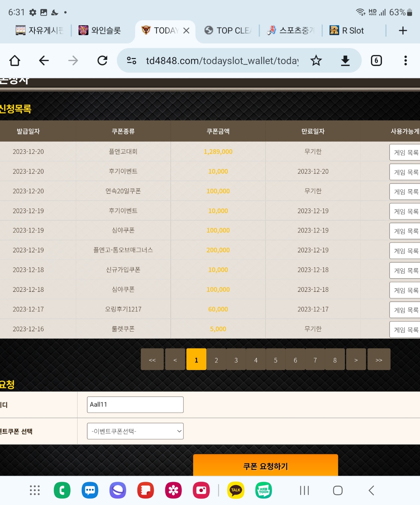Open 게임 목록 for 플엔고-톰오브매그너스 row
The height and width of the screenshot is (505, 420).
pos(405,251)
